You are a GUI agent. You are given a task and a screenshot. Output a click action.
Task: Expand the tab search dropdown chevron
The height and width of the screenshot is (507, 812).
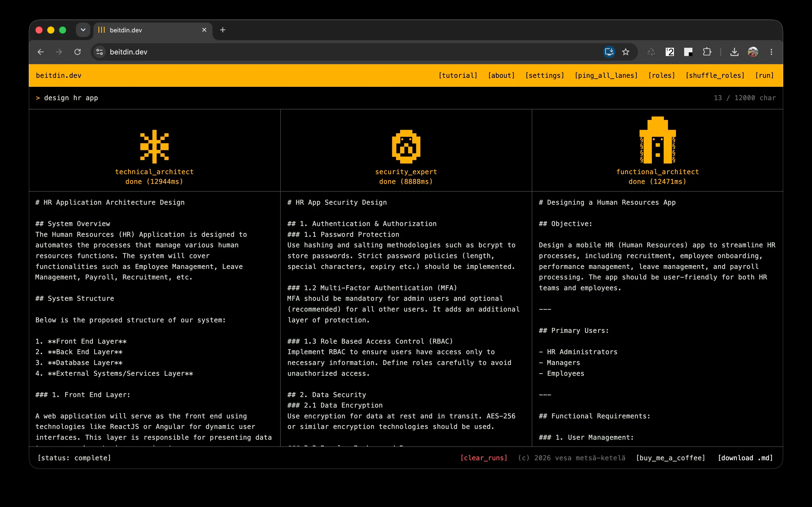pos(83,30)
